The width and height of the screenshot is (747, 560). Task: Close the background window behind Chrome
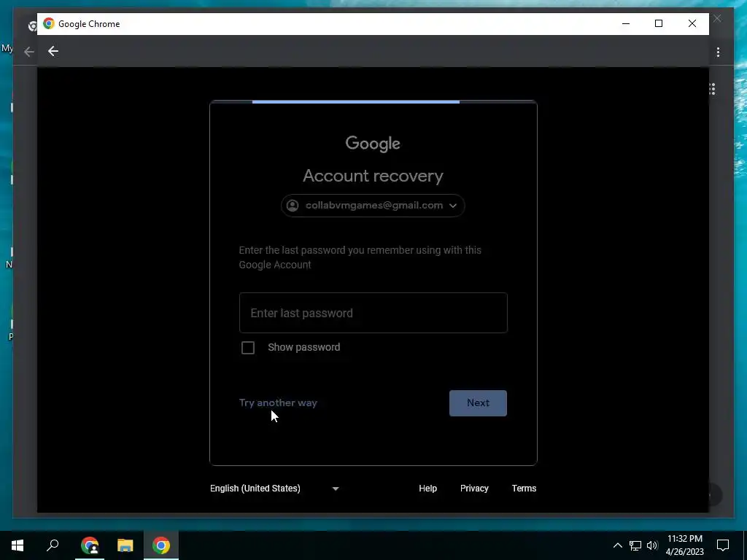click(718, 18)
